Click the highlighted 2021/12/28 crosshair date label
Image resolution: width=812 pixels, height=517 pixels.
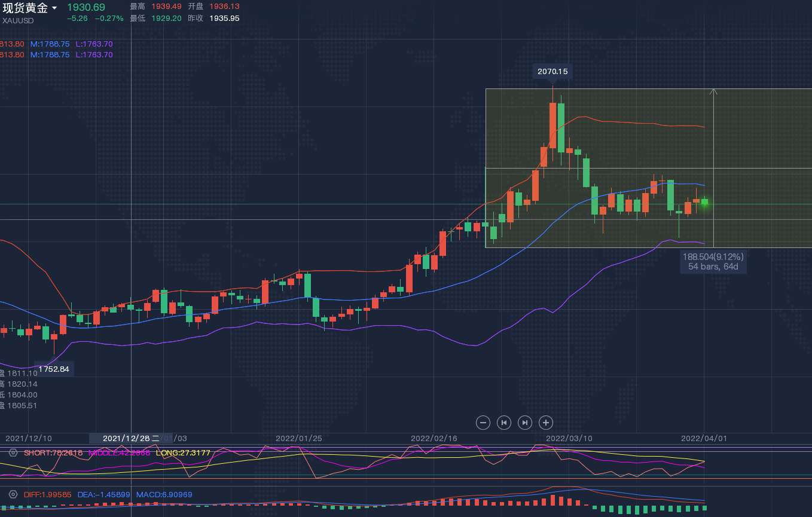130,438
